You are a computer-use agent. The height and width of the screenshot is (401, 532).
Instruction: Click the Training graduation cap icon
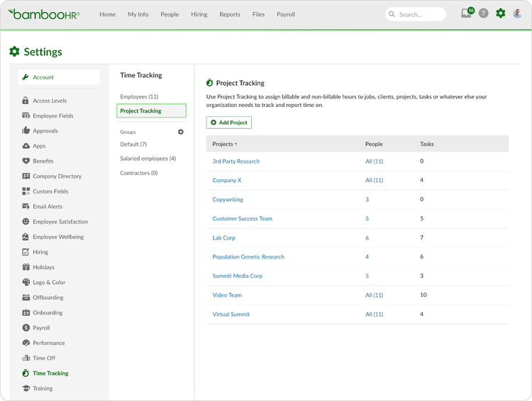pos(26,388)
